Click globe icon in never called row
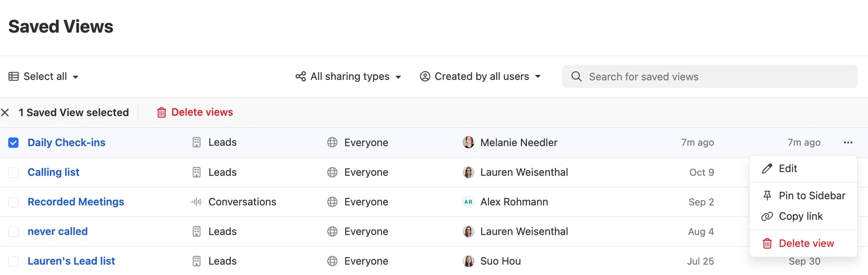This screenshot has height=275, width=868. tap(333, 232)
